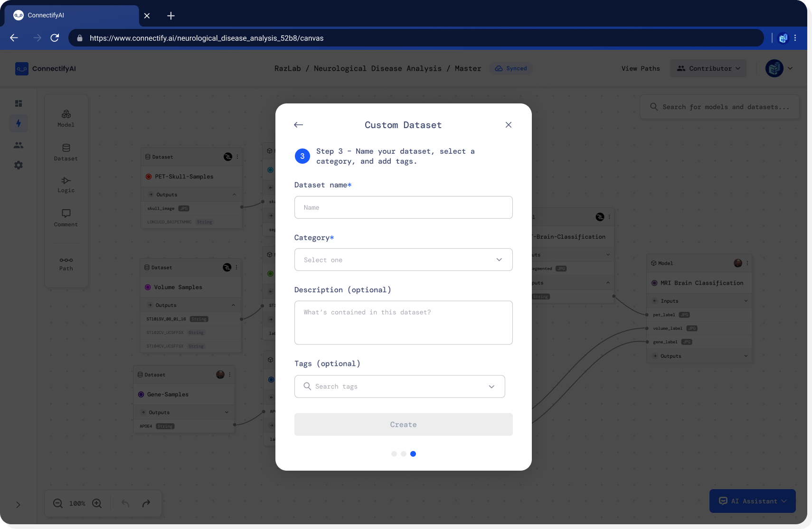Select the third step pagination dot
The height and width of the screenshot is (529, 812).
pos(413,454)
